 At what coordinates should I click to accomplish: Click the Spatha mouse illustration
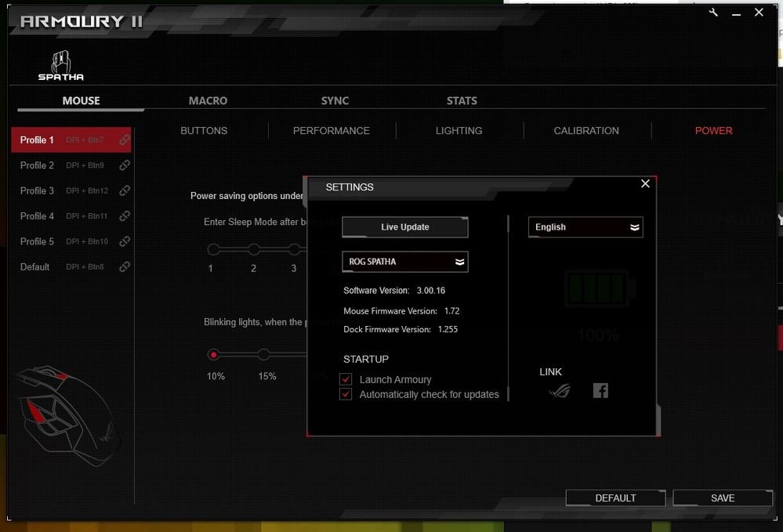(x=67, y=416)
